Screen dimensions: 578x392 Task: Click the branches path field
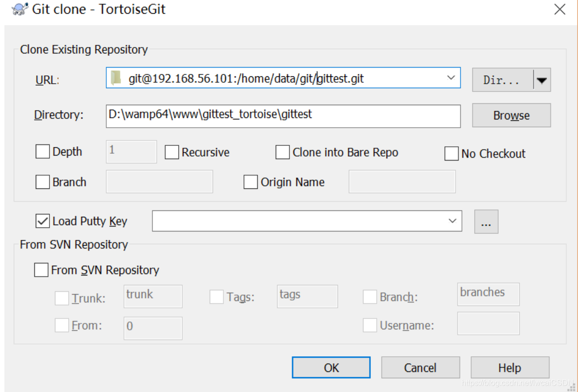[x=488, y=295]
